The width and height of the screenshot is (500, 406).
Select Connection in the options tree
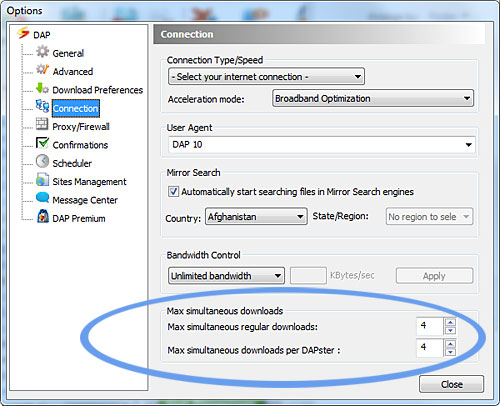pos(76,108)
